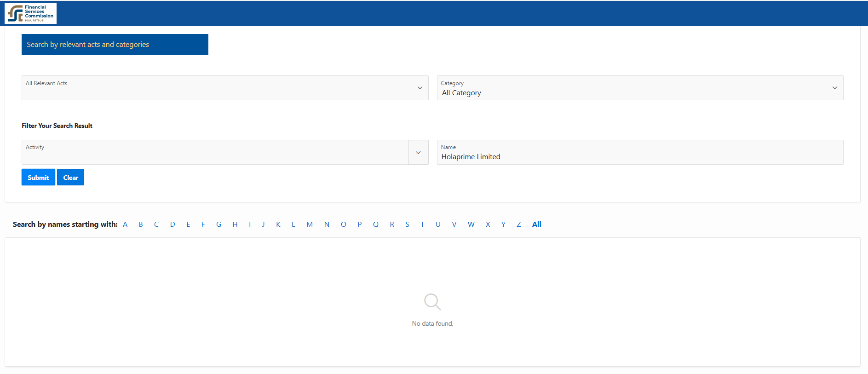868x374 pixels.
Task: Show All names in alphabet filter
Action: pyautogui.click(x=536, y=224)
